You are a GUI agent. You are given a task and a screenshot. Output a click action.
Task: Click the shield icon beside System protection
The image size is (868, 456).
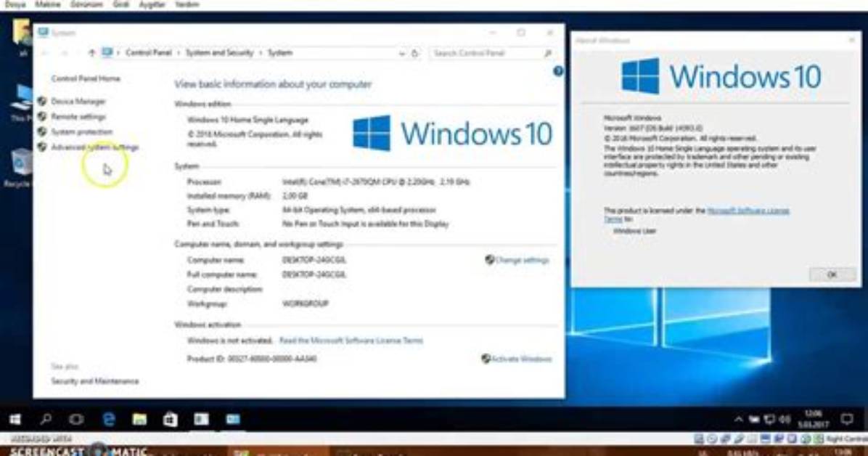click(x=42, y=132)
